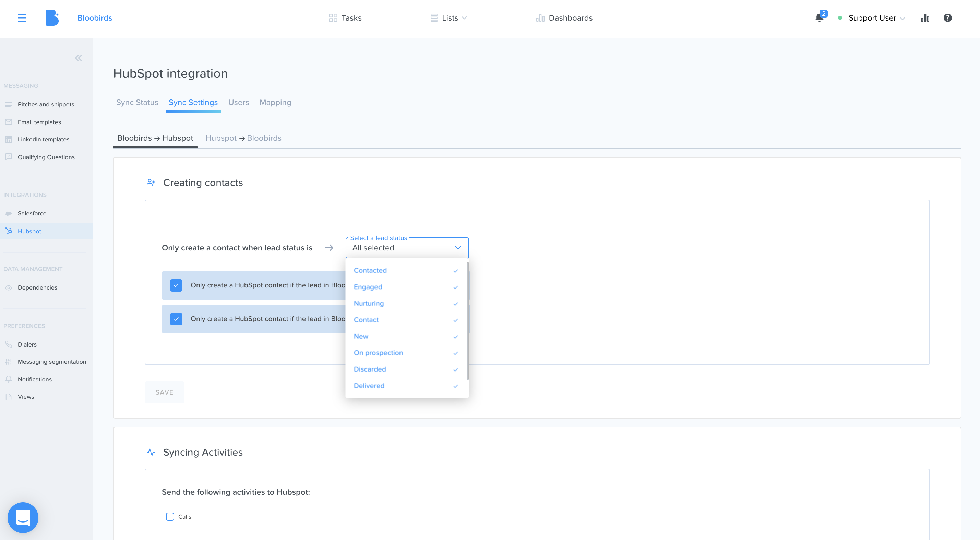Switch to Hubspot → Bloobirds subtab
Image resolution: width=980 pixels, height=540 pixels.
pyautogui.click(x=243, y=138)
